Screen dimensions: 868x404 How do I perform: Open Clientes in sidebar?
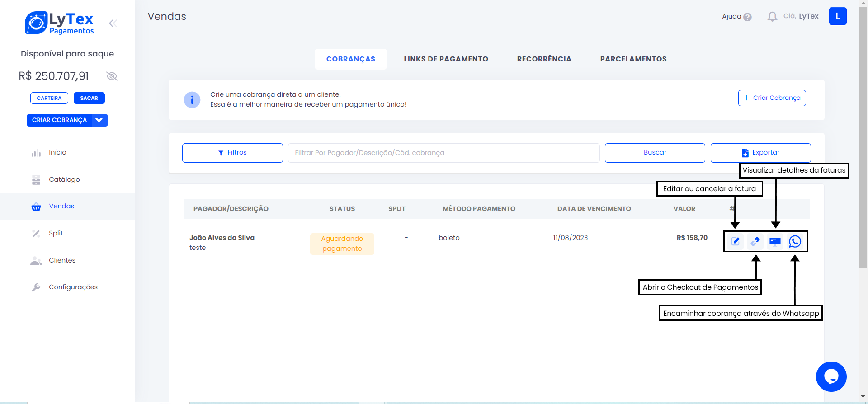coord(62,260)
